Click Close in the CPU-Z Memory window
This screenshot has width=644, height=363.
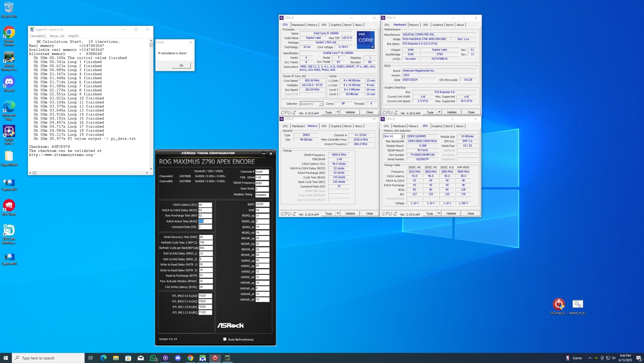click(369, 213)
